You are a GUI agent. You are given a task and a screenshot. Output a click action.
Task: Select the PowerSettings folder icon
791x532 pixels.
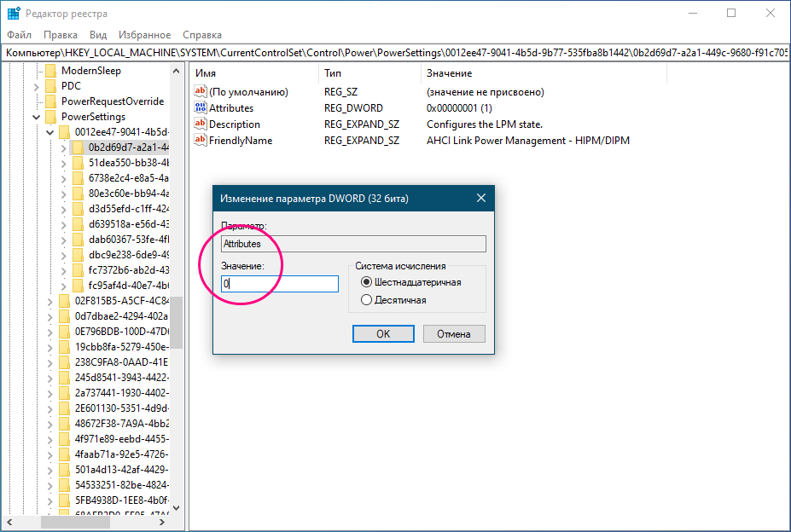coord(50,117)
